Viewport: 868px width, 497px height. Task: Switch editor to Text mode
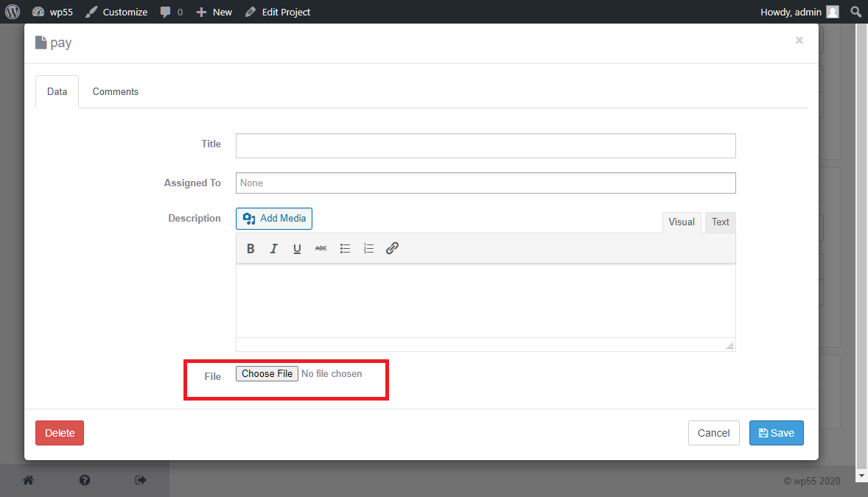[720, 222]
